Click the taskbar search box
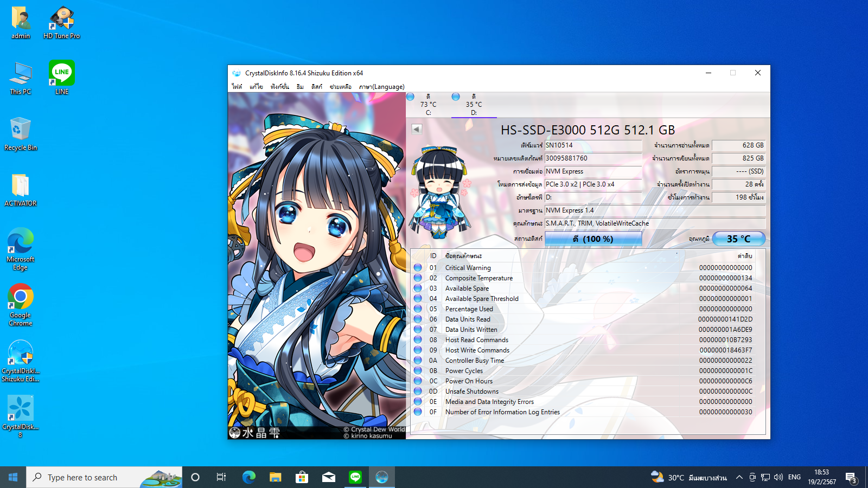This screenshot has width=868, height=488. 104,477
